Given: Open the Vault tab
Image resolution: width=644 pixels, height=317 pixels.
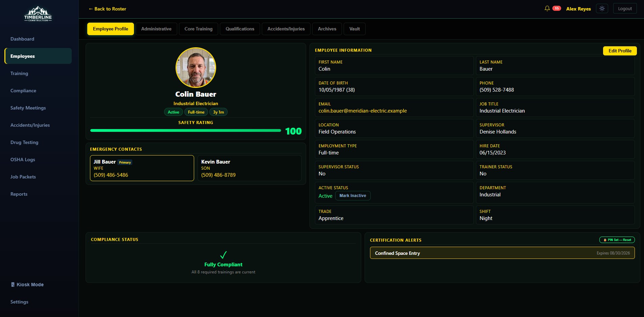Looking at the screenshot, I should pyautogui.click(x=354, y=29).
